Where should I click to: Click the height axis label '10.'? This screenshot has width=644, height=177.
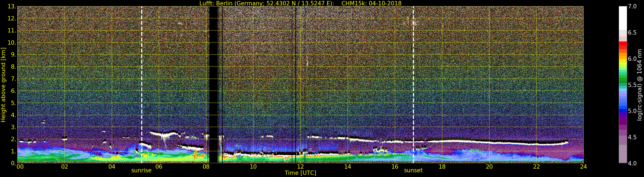coord(12,43)
